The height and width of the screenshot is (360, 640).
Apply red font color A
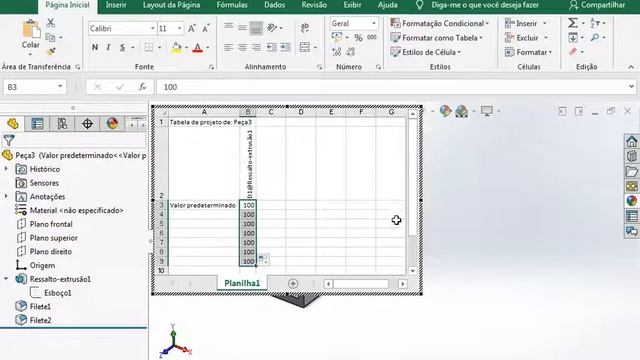(x=198, y=48)
